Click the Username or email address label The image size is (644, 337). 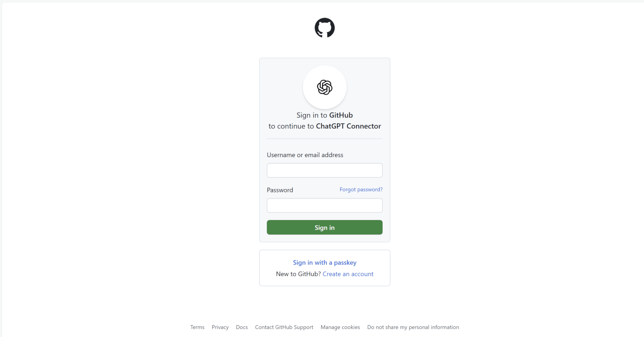pos(305,155)
